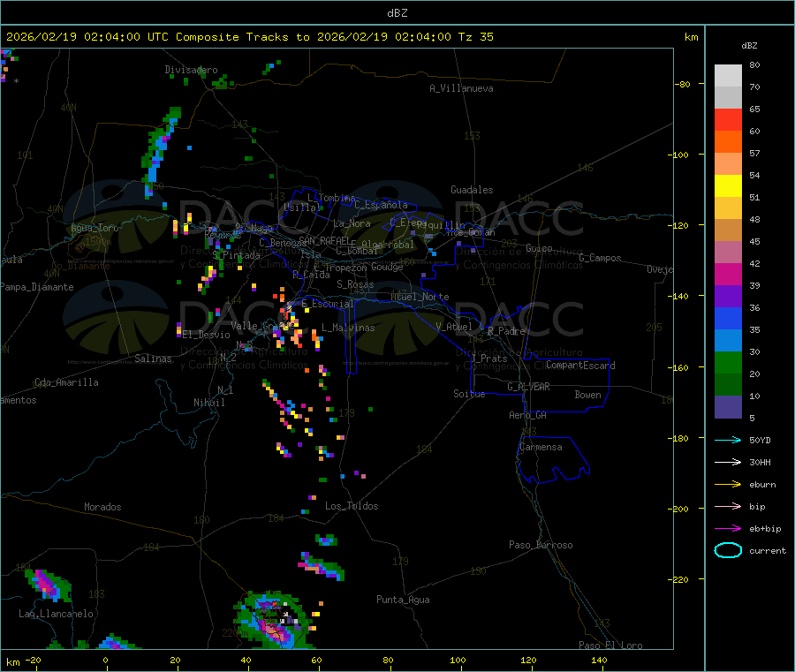Click the Guadales place label
This screenshot has width=795, height=672.
[472, 190]
